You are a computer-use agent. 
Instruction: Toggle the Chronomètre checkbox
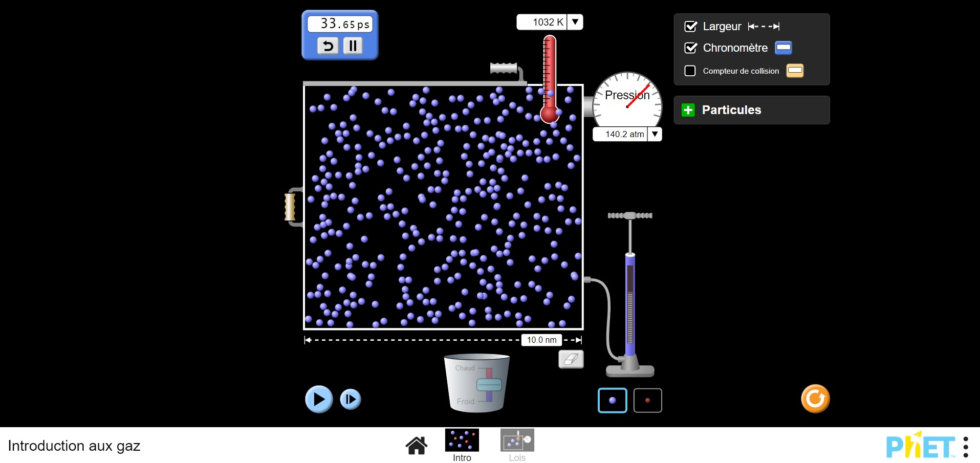[691, 48]
